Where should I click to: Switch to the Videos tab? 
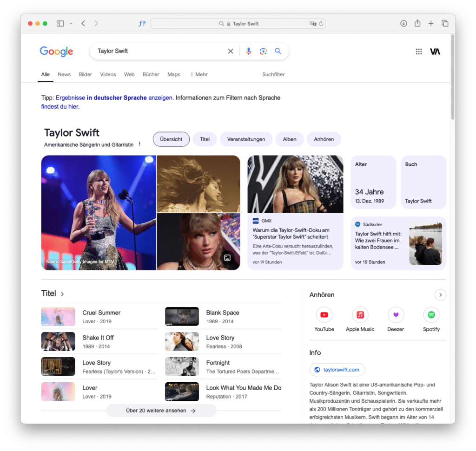click(108, 74)
